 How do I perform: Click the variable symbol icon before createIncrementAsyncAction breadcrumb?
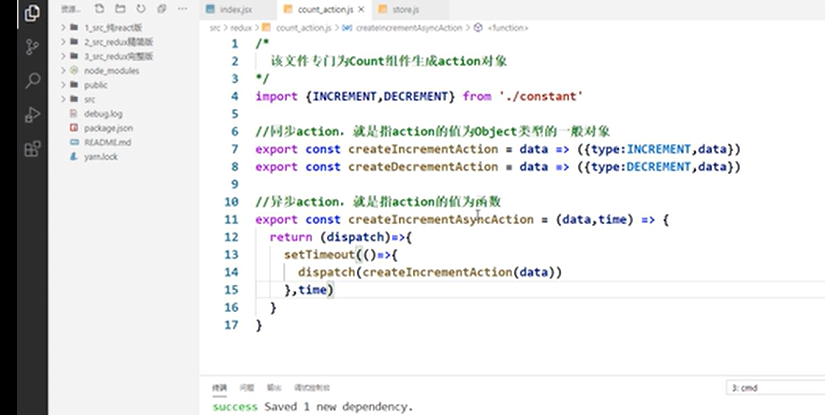point(347,28)
